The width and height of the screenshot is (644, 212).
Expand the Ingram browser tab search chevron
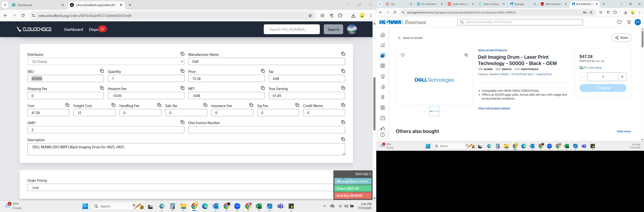(x=380, y=4)
